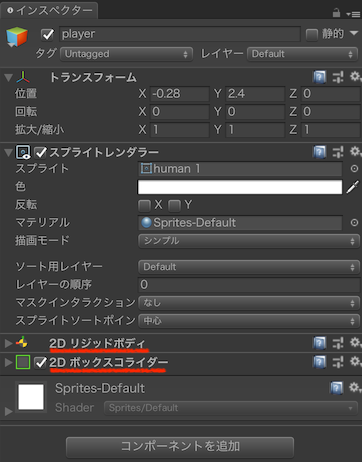Open Sprites-Default material gear menu
Screen dimensions: 362x462
click(355, 387)
